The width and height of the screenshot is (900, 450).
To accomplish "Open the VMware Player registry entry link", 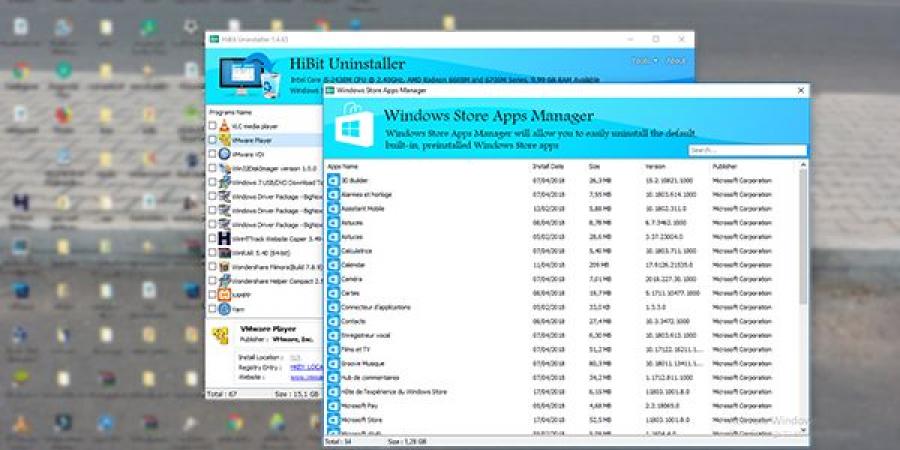I will click(306, 367).
